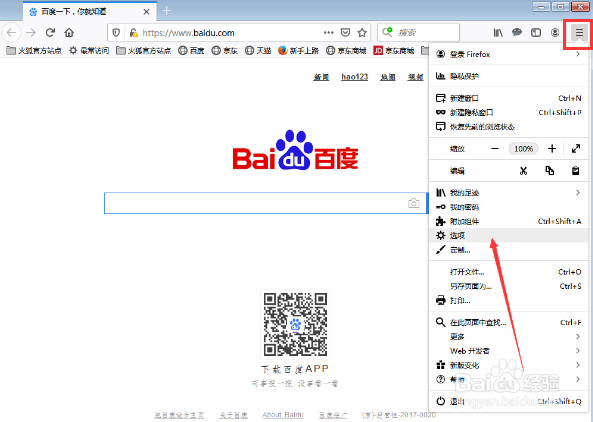593x422 pixels.
Task: Open 我的密码 passwords menu item
Action: tap(508, 207)
